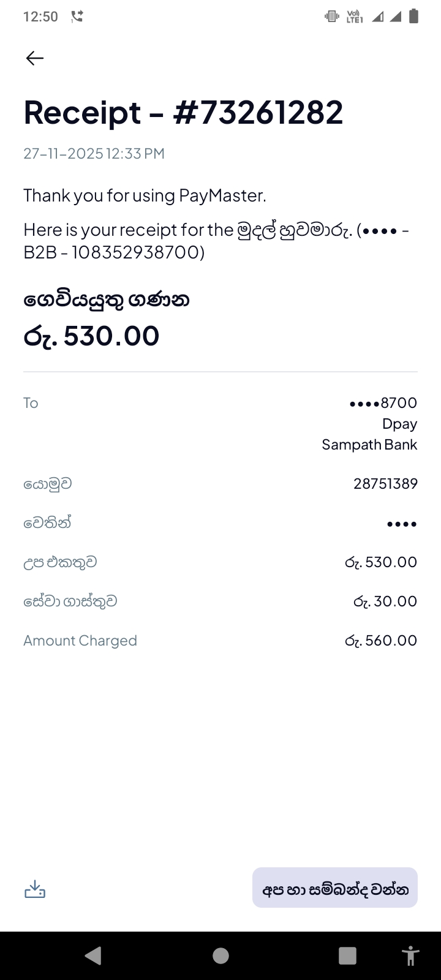Tap the masked account number ••••8700

[383, 403]
